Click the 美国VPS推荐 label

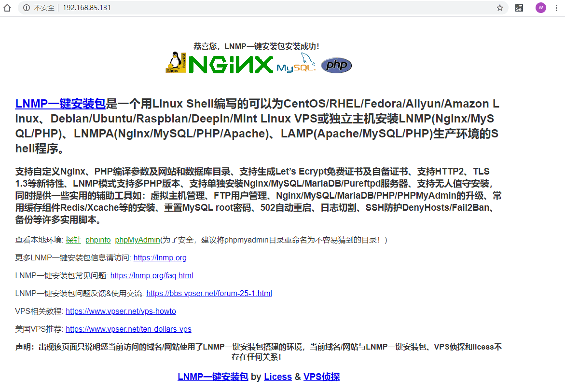coord(39,329)
